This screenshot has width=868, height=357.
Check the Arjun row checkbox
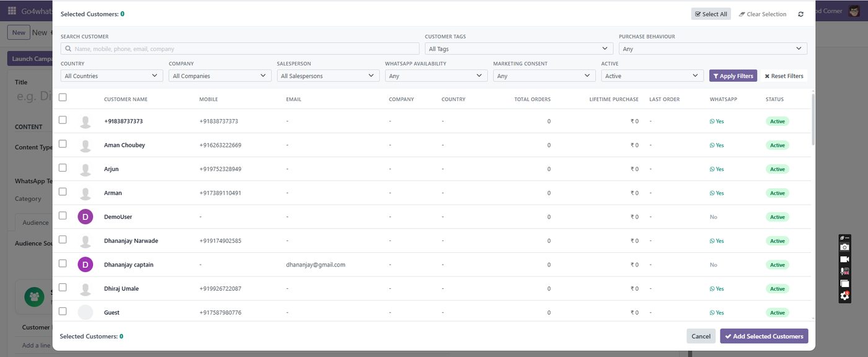[x=63, y=167]
